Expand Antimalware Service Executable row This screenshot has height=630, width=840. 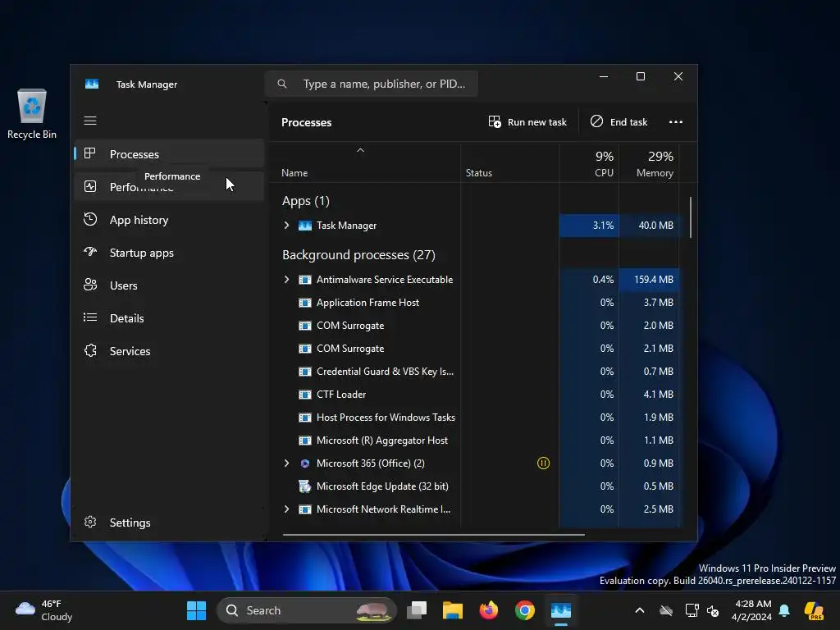pos(286,280)
